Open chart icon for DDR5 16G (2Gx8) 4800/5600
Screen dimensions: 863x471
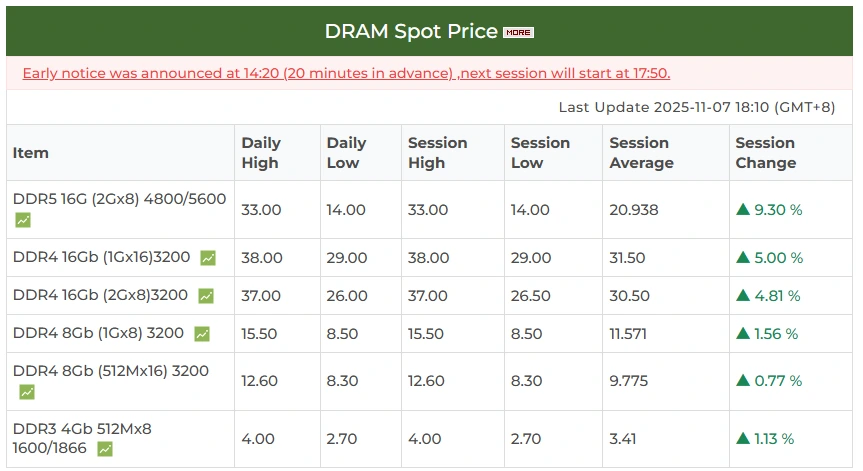pyautogui.click(x=23, y=221)
